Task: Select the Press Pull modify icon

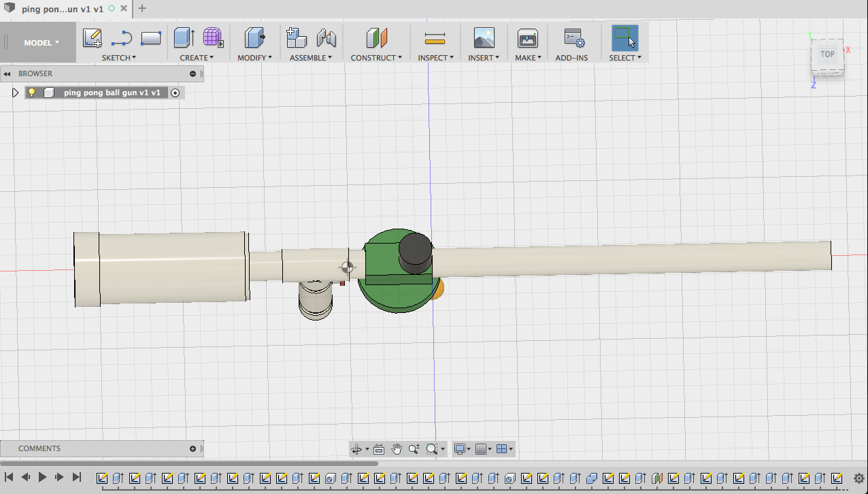Action: (x=255, y=38)
